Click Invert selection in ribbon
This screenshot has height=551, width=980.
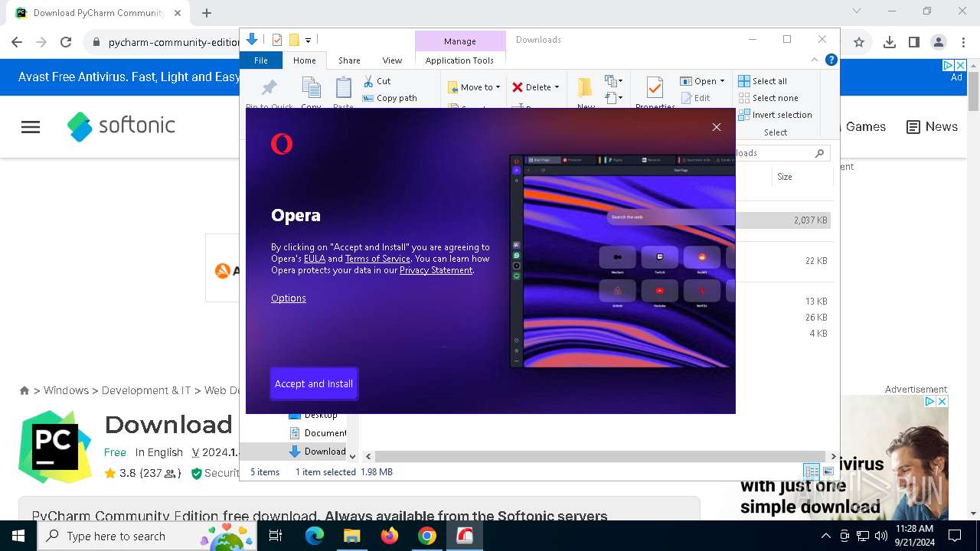[775, 115]
